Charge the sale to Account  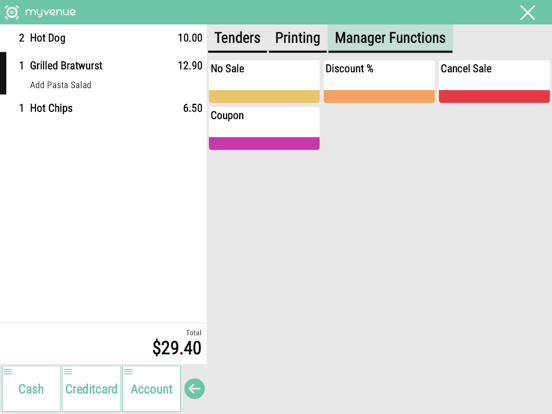152,389
